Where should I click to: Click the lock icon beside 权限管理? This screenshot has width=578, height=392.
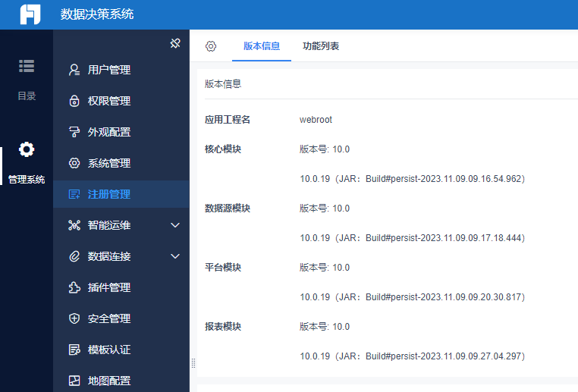coord(74,101)
